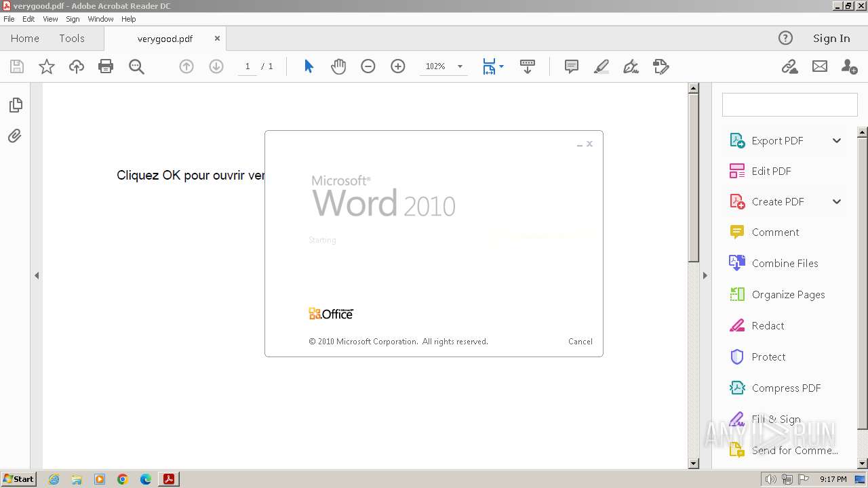
Task: Click the tools search field
Action: [790, 105]
